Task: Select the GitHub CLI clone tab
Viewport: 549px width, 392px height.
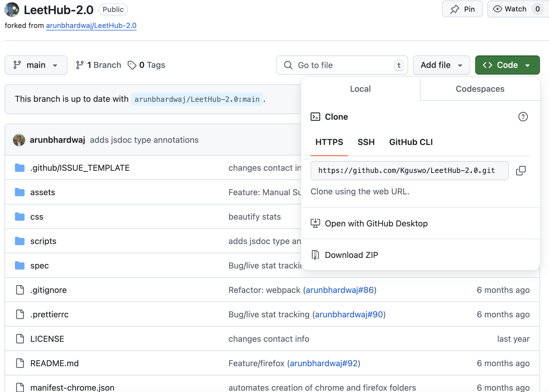Action: pos(411,142)
